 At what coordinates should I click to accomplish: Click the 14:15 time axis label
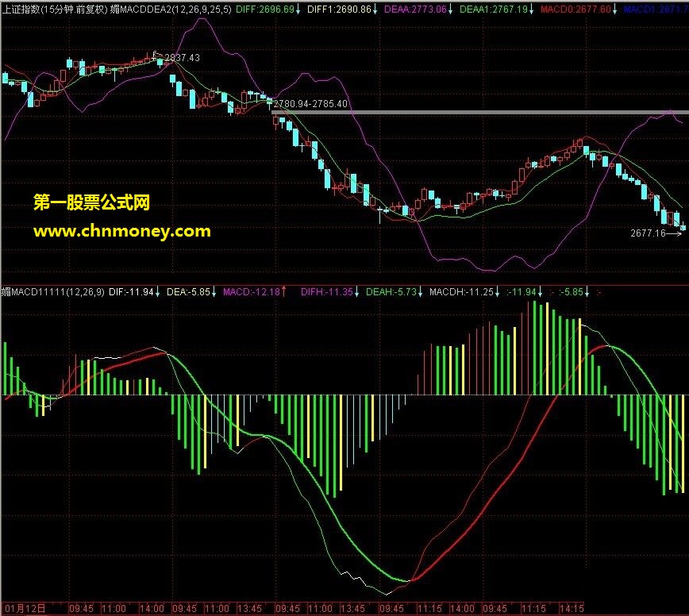572,609
